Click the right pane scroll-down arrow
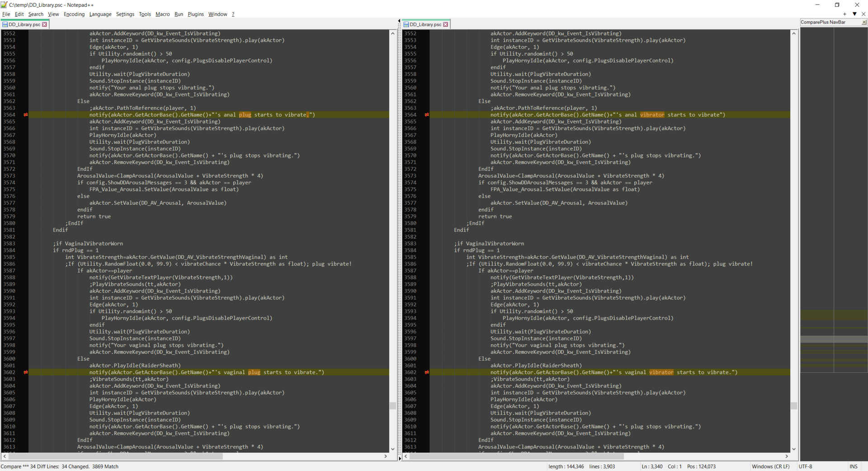The width and height of the screenshot is (868, 471). [794, 449]
